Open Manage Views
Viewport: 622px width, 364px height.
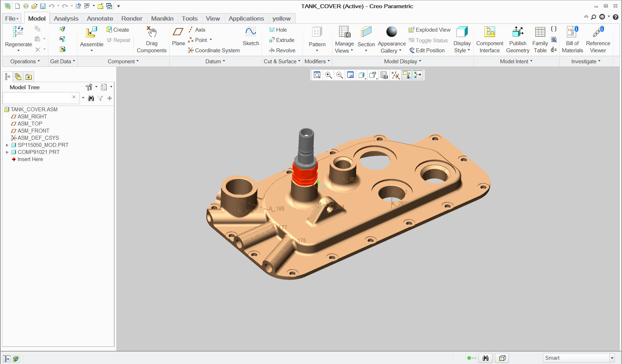click(344, 39)
